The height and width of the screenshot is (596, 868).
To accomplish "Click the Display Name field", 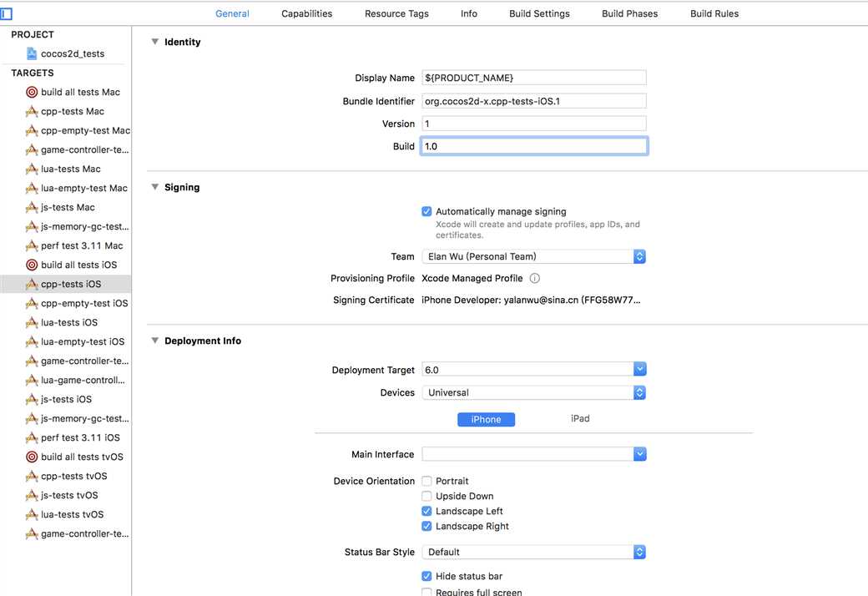I will 533,78.
